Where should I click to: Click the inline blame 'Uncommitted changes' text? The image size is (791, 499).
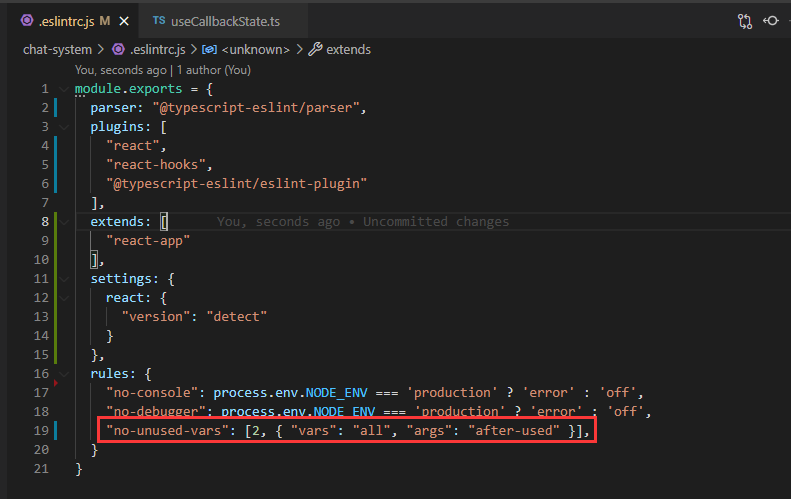click(x=436, y=221)
